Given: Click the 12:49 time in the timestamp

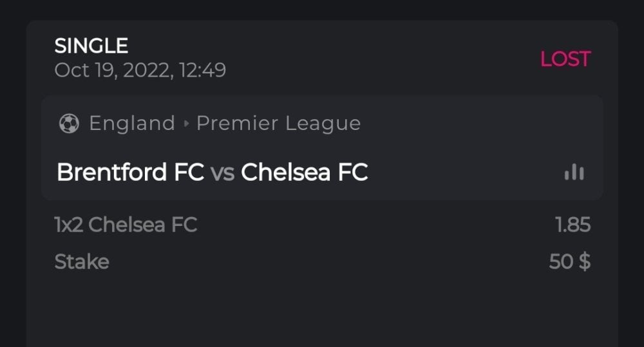Looking at the screenshot, I should coord(202,70).
